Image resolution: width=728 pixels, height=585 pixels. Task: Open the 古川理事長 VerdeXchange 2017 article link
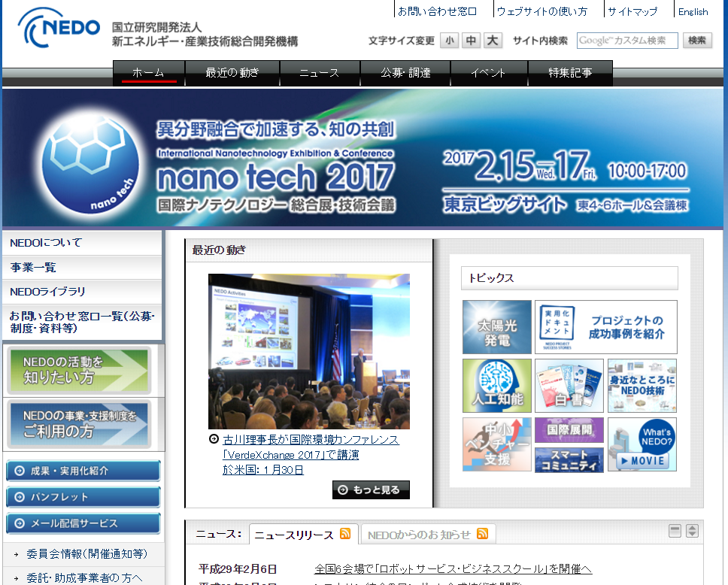pyautogui.click(x=311, y=454)
